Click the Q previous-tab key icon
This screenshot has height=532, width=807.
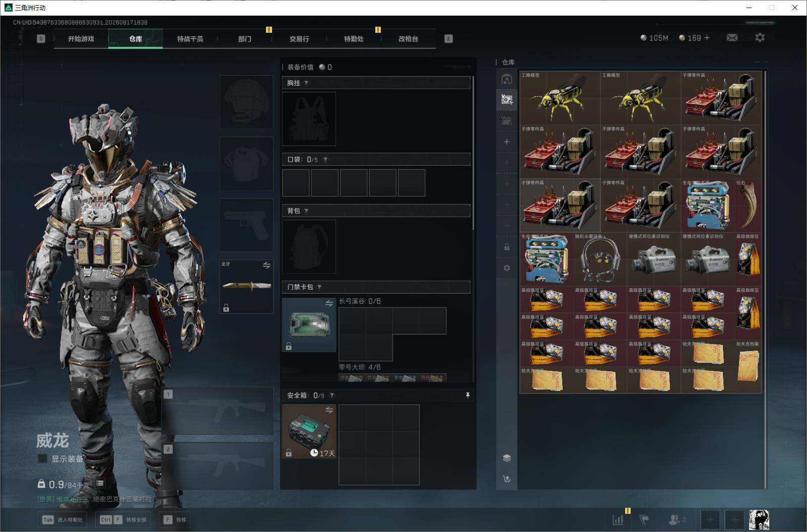[x=41, y=39]
